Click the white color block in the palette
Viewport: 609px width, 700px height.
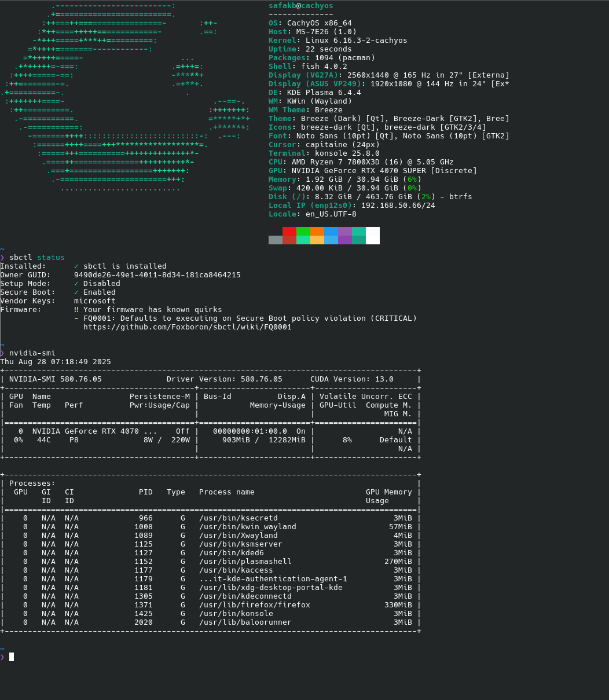coord(373,236)
